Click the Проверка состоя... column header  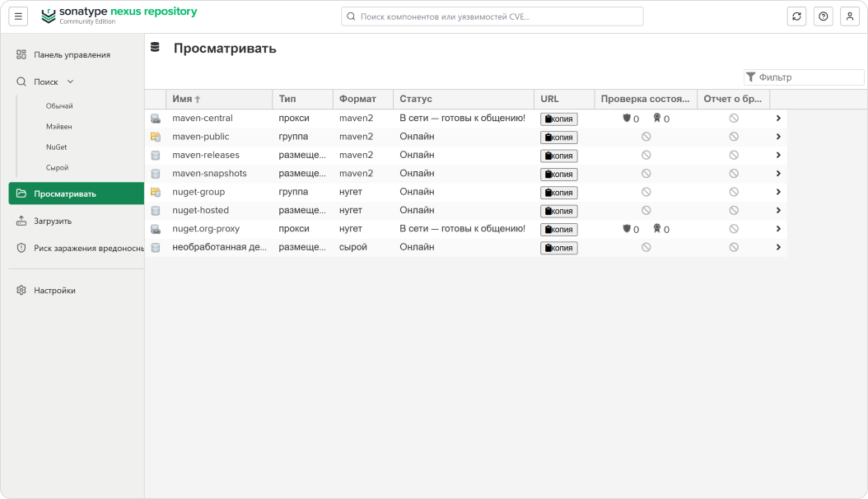pos(646,99)
